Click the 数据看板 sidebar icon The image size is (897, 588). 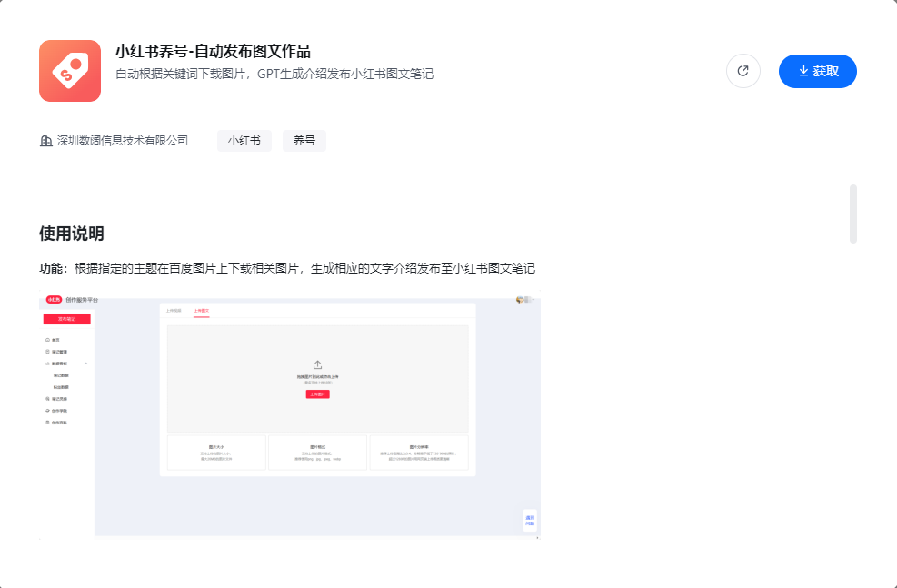pyautogui.click(x=46, y=362)
